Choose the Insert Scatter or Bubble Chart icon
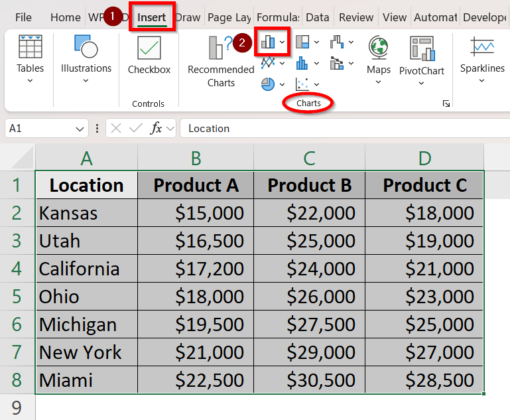This screenshot has width=510, height=420. (302, 84)
